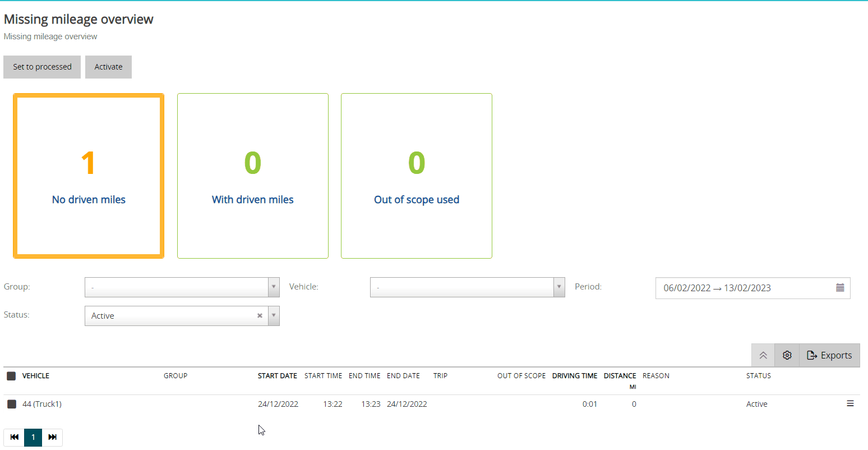Collapse the filters with double-chevron icon

(763, 355)
